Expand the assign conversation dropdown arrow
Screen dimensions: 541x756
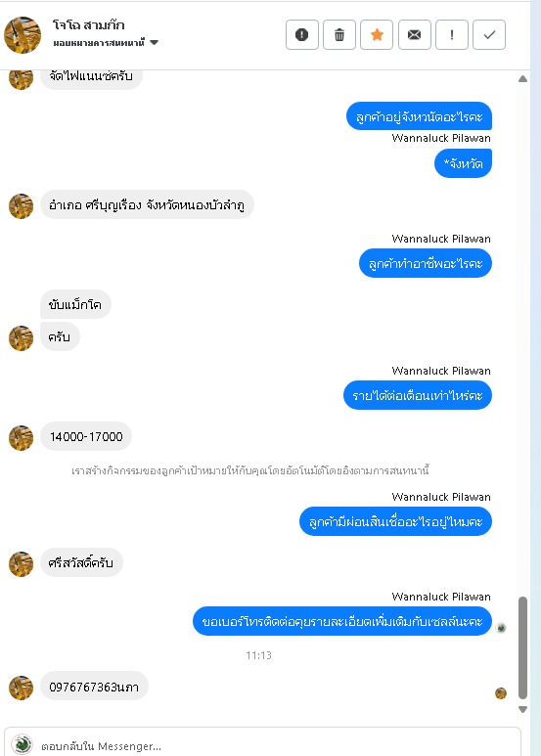coord(155,42)
